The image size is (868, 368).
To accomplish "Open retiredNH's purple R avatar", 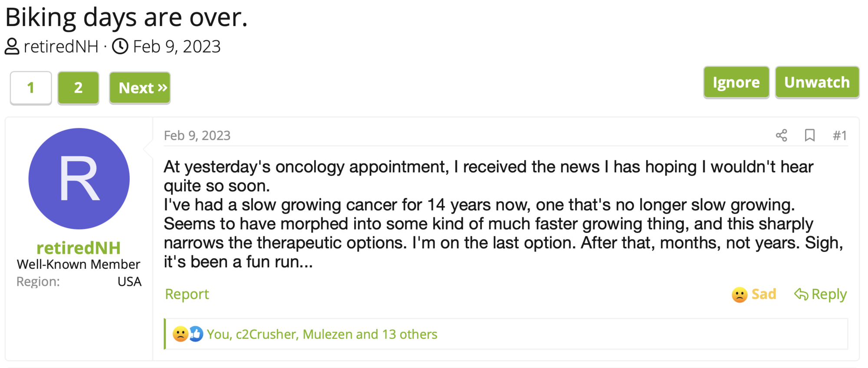I will (79, 179).
